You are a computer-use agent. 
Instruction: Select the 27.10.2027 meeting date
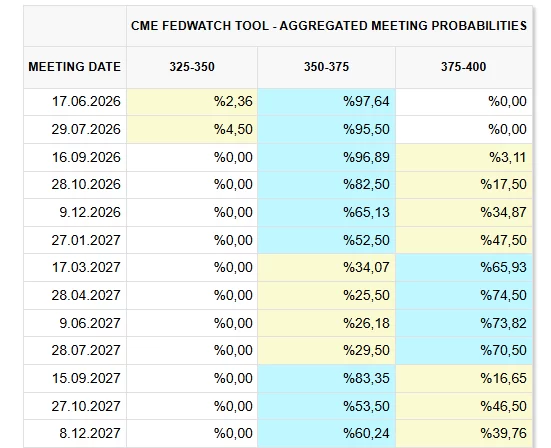pyautogui.click(x=75, y=407)
